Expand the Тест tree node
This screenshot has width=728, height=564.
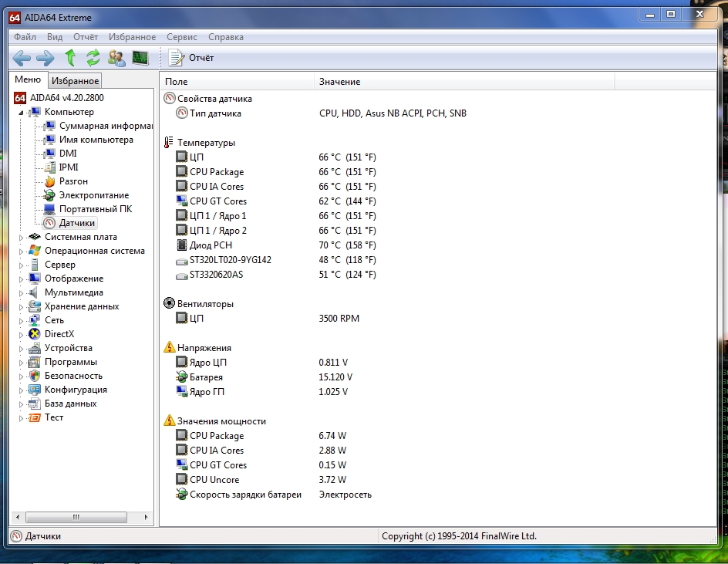21,418
